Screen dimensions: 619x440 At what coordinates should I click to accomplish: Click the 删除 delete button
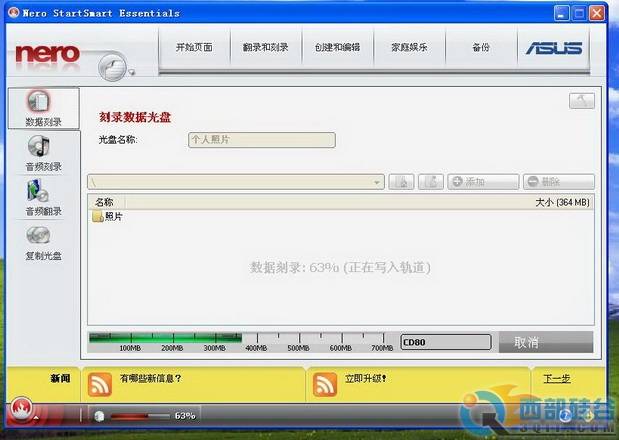click(559, 182)
